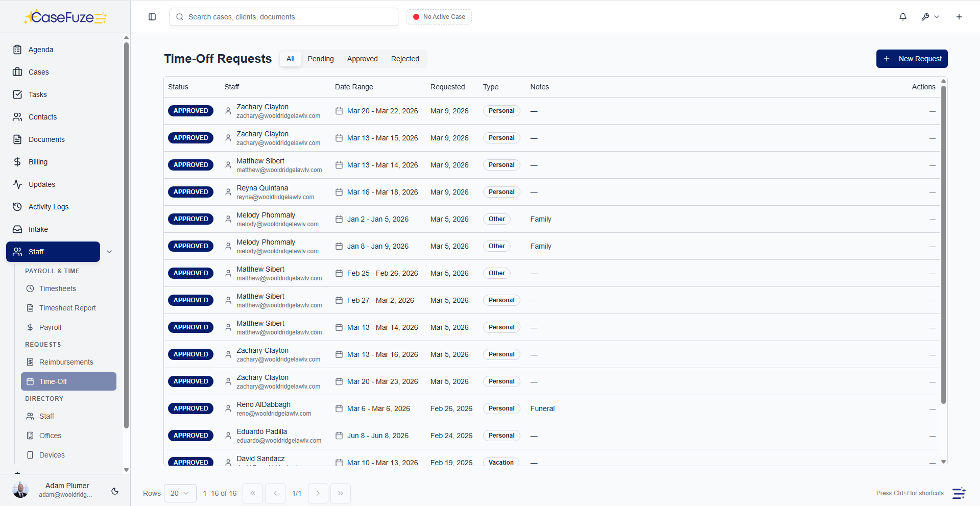Toggle dark mode with the moon icon
The height and width of the screenshot is (506, 980).
[x=114, y=491]
